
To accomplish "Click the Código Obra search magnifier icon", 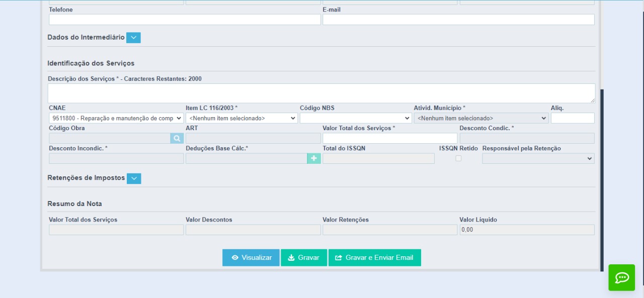I will [x=177, y=138].
